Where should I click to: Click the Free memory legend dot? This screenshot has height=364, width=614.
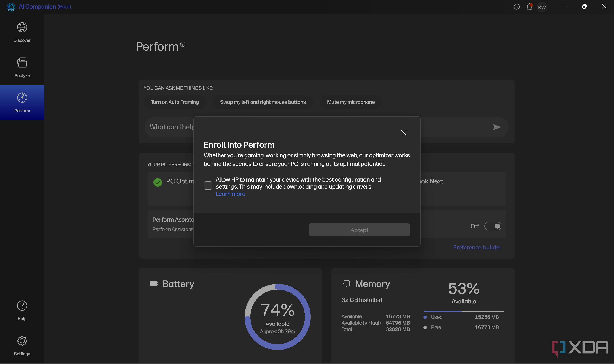click(425, 328)
